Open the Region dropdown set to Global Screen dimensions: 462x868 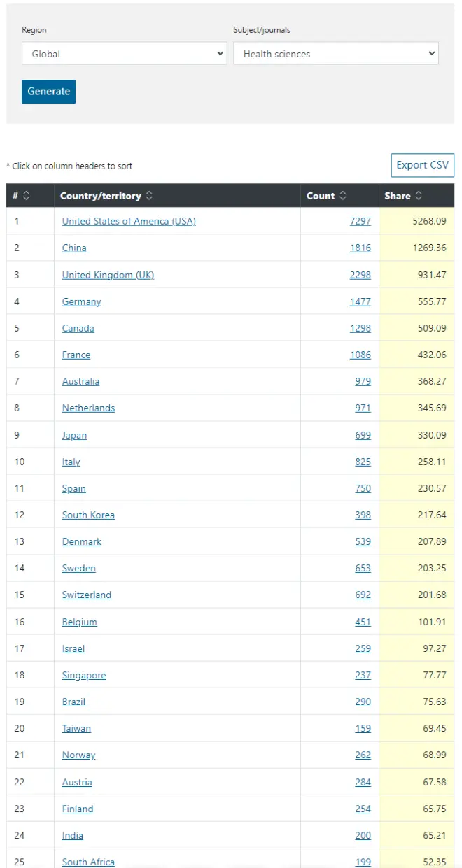(x=124, y=54)
